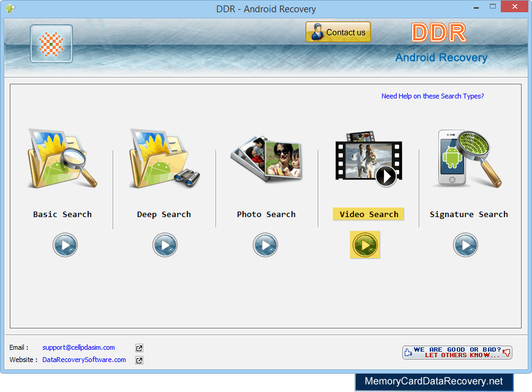Image resolution: width=532 pixels, height=392 pixels.
Task: Select the highlighted Video Search label
Action: tap(369, 214)
